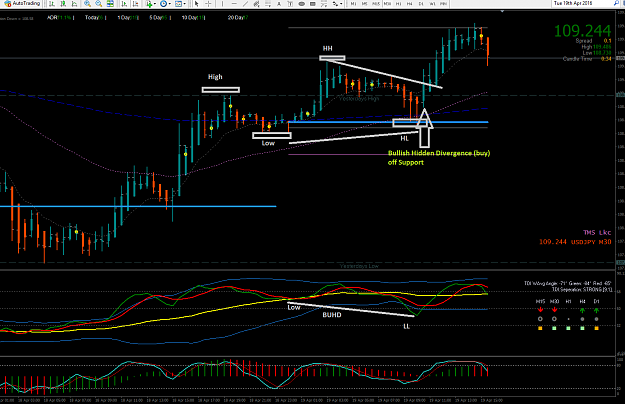Click the 'Tue 19th Apr 2016' search field
Viewport: 625px width, 404px height.
point(582,3)
